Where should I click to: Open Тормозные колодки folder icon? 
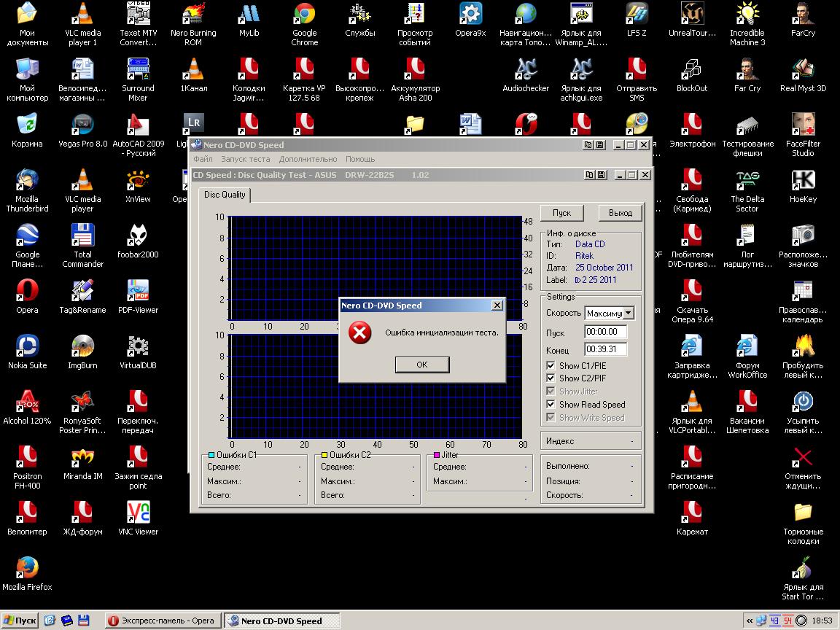click(803, 523)
